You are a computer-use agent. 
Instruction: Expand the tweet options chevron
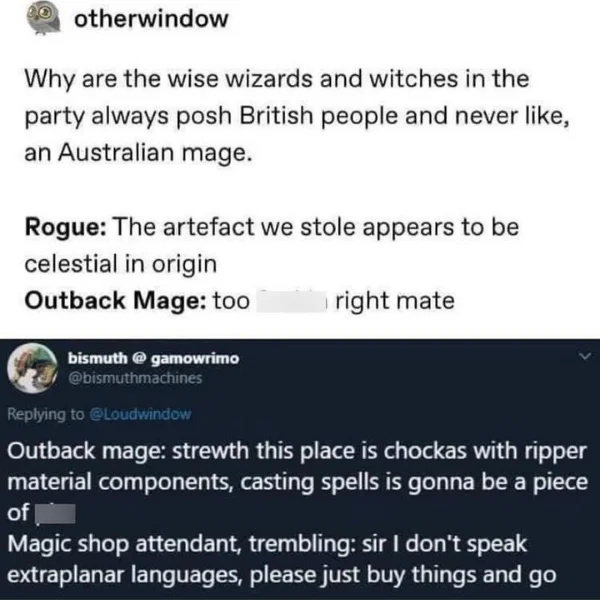585,357
